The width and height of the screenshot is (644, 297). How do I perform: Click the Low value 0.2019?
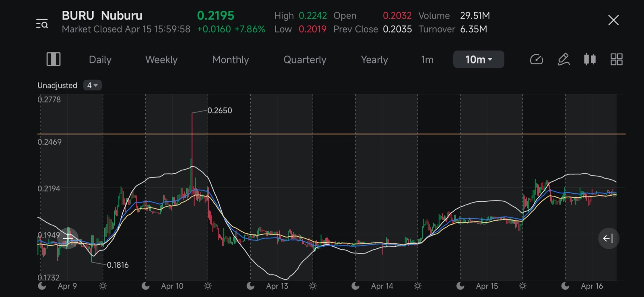click(x=312, y=29)
